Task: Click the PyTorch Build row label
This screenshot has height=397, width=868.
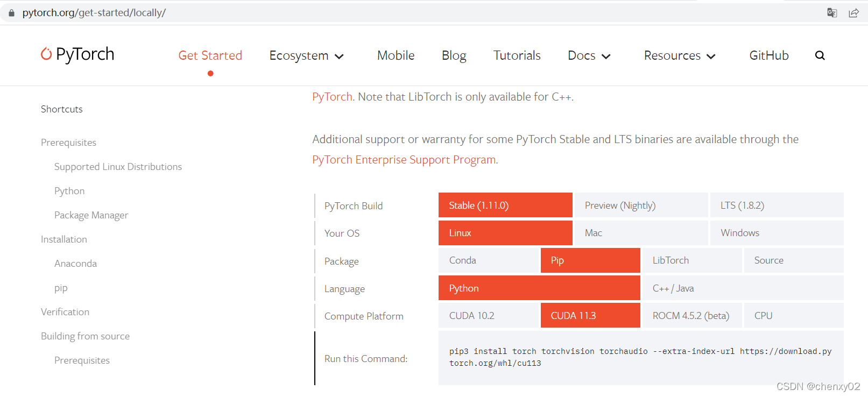Action: [354, 206]
